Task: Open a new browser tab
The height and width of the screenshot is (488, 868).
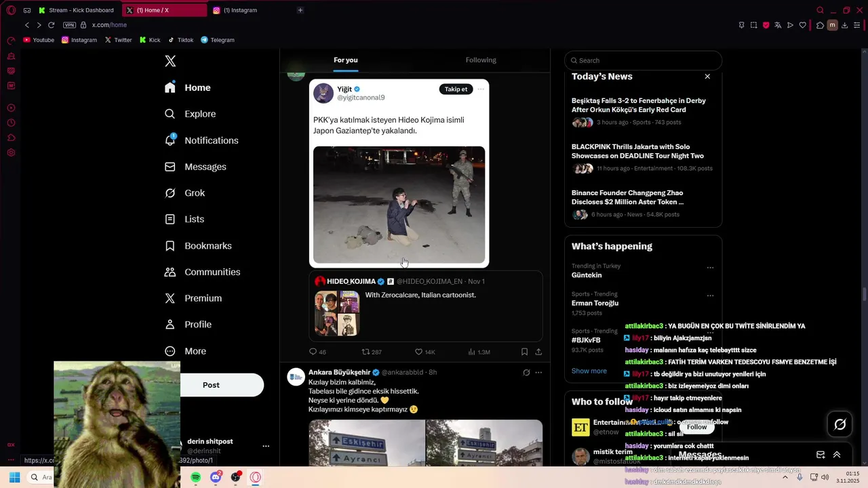Action: point(300,10)
